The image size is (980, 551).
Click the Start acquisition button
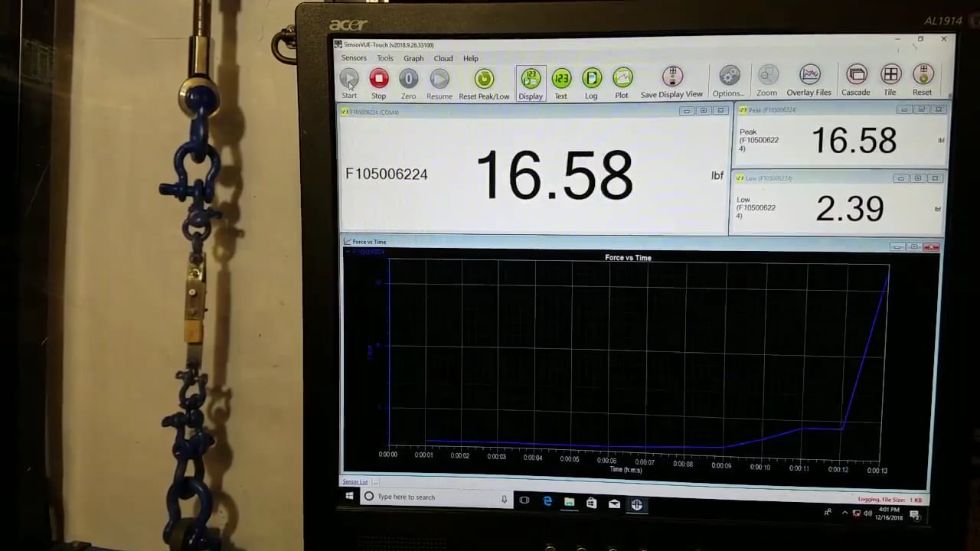pyautogui.click(x=349, y=83)
